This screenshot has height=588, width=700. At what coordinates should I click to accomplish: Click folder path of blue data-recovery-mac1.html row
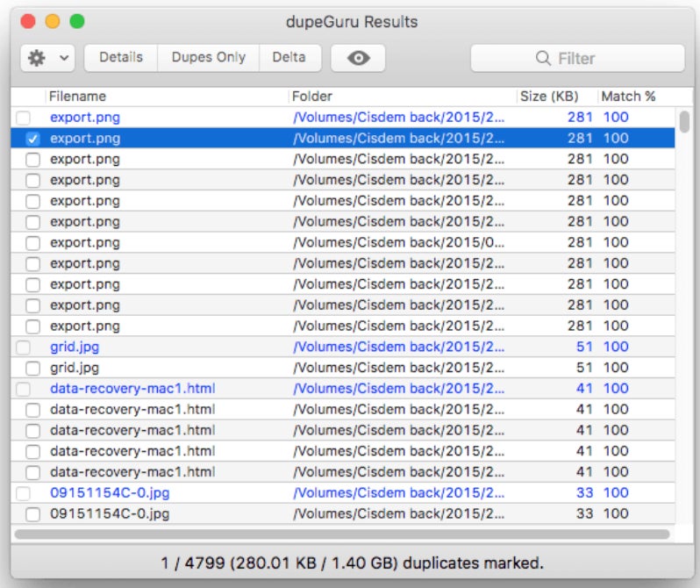pos(398,389)
